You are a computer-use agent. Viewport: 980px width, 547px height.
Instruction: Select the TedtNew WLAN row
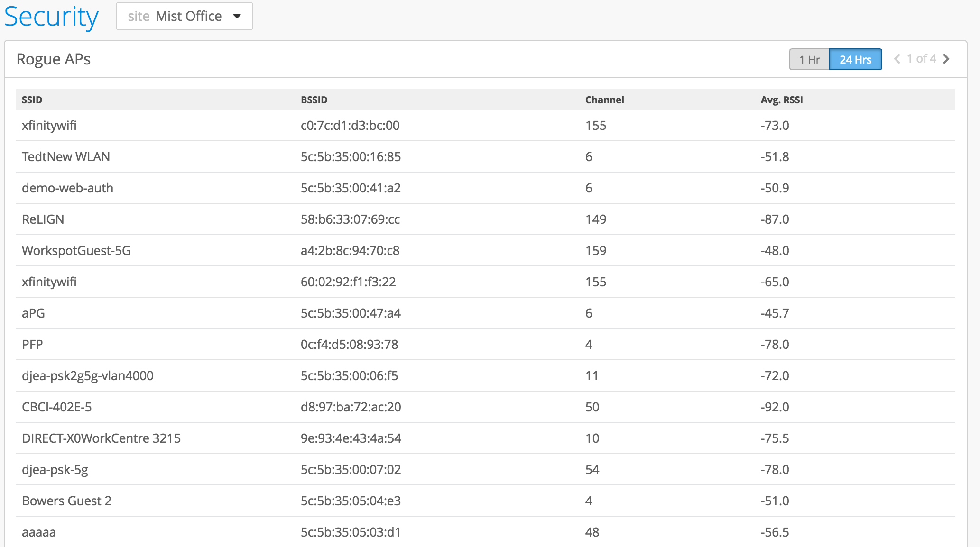click(x=66, y=156)
